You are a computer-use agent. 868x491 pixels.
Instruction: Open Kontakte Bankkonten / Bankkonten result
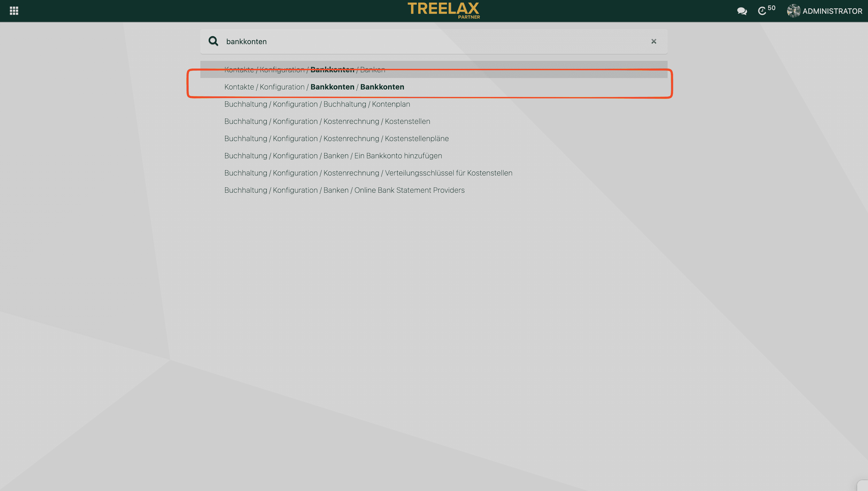314,87
